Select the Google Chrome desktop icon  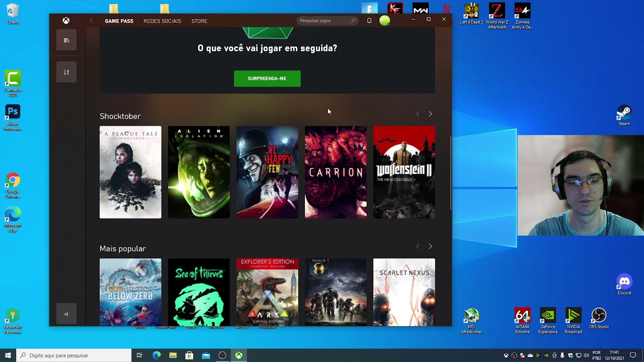(x=13, y=186)
